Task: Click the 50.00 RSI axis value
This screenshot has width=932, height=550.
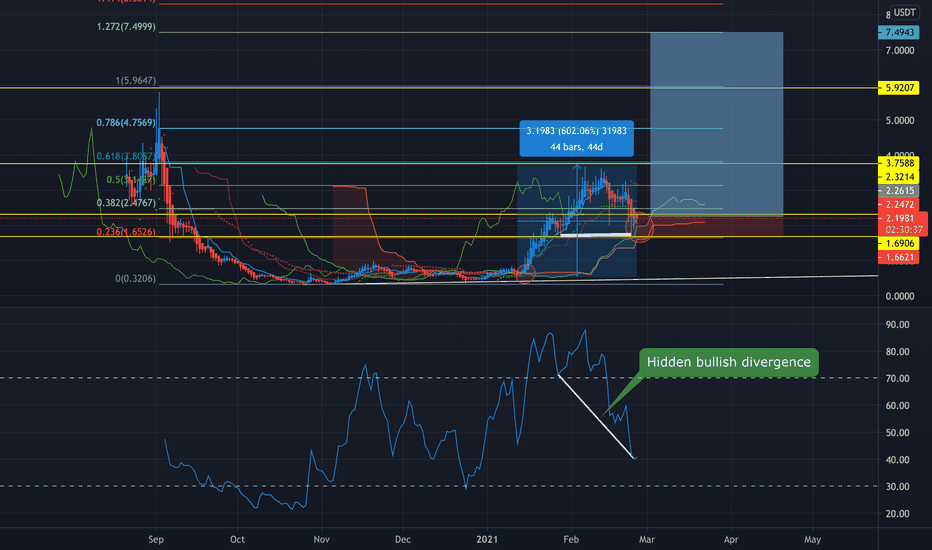Action: pos(898,432)
